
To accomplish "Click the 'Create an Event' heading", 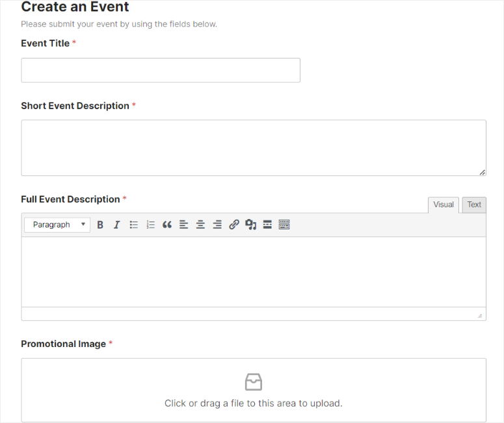I will [75, 6].
